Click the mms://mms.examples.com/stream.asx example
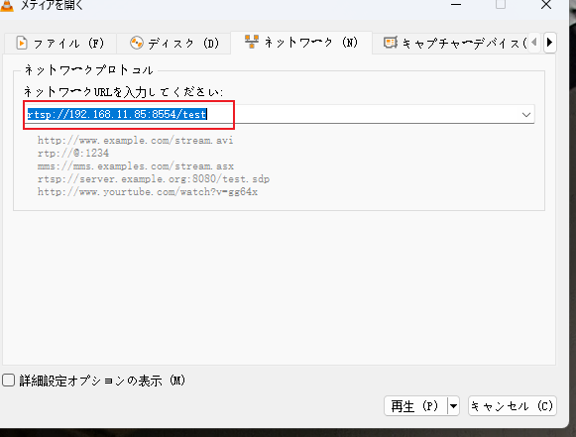Image resolution: width=576 pixels, height=437 pixels. 136,166
